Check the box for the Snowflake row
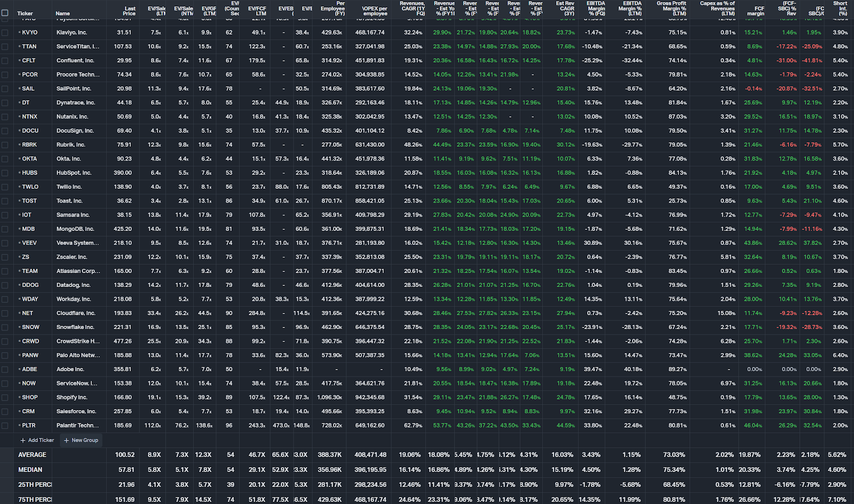 point(5,327)
